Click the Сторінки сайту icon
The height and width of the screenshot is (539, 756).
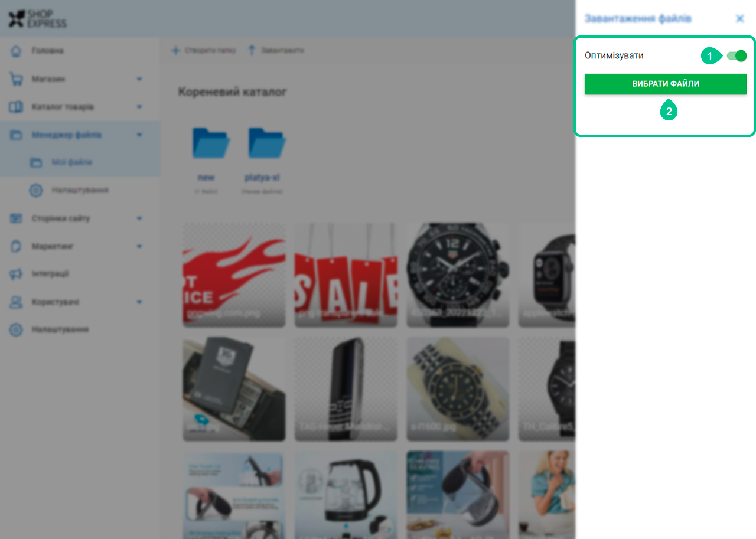(x=16, y=218)
